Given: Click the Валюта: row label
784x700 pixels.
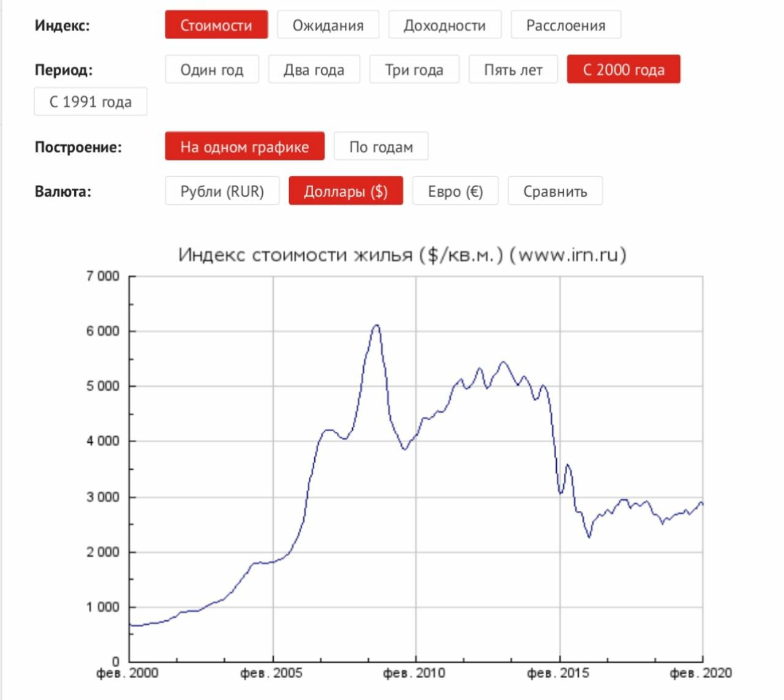Looking at the screenshot, I should click(x=63, y=191).
